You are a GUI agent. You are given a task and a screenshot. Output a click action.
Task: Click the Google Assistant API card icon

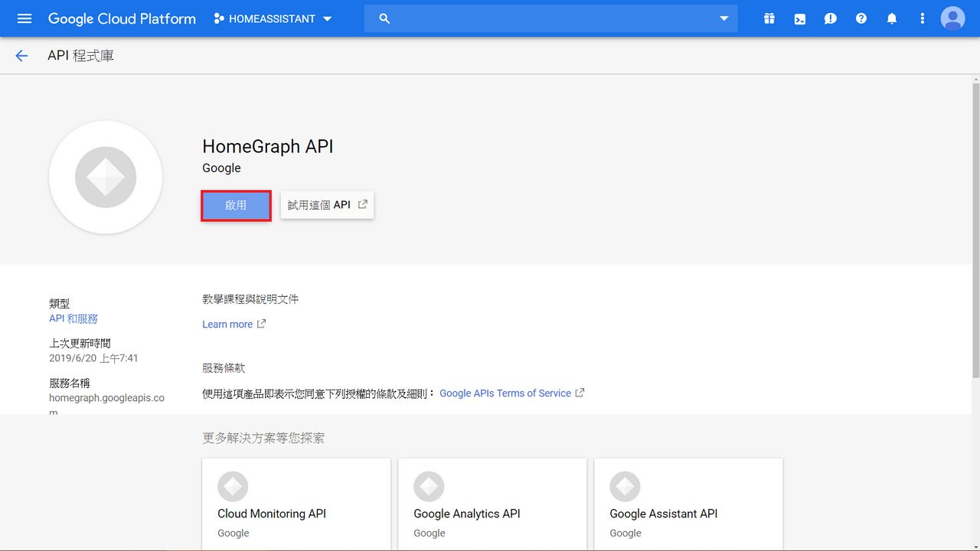625,486
